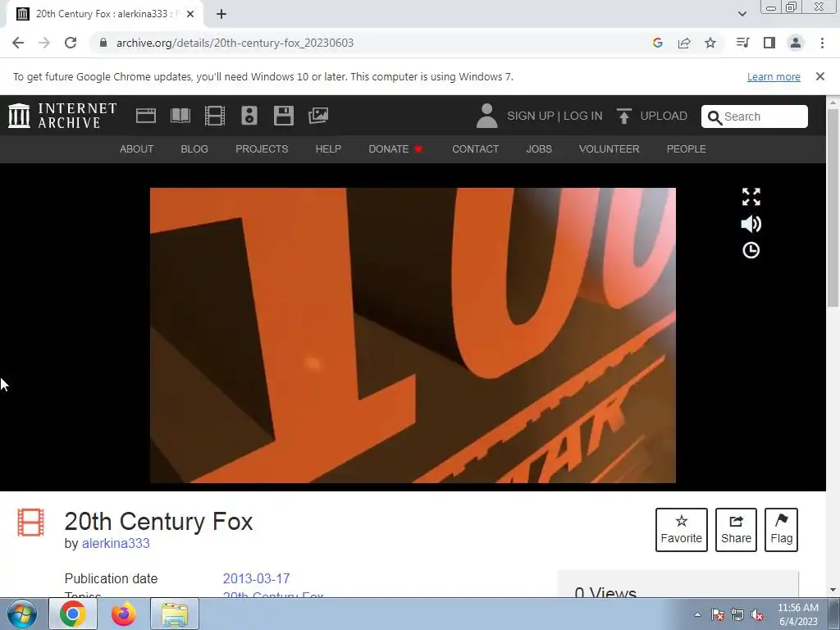The image size is (840, 630).
Task: Click the Learn more link
Action: coord(774,76)
